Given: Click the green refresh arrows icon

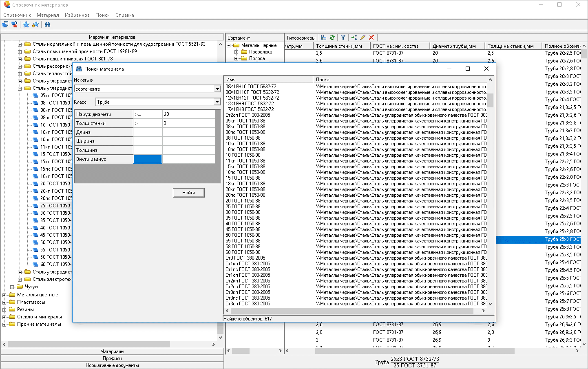Looking at the screenshot, I should coord(332,38).
